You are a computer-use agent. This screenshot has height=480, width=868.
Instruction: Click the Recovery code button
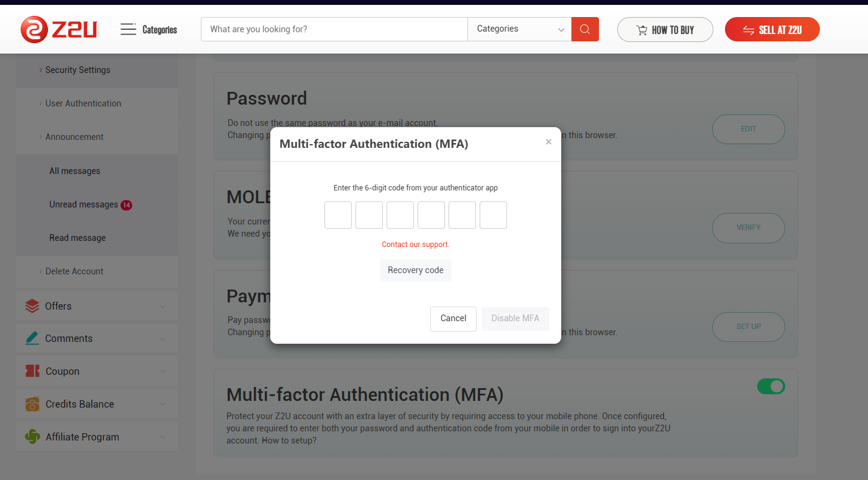pos(416,270)
